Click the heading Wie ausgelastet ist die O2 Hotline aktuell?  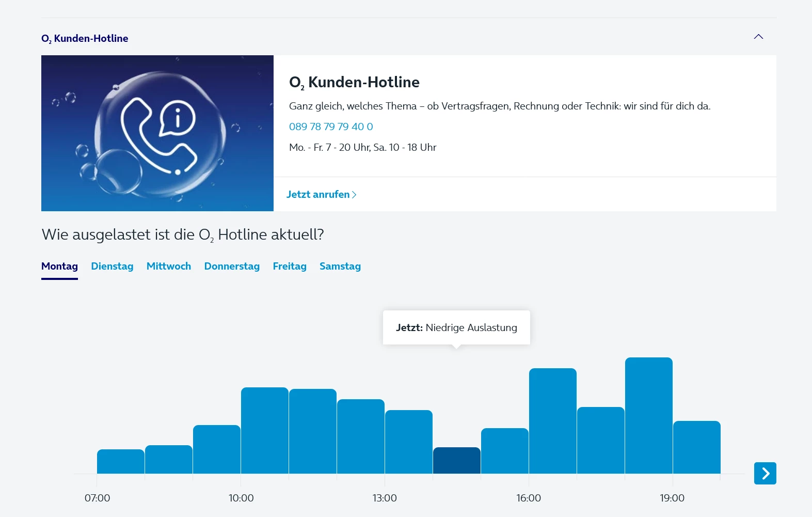(183, 235)
